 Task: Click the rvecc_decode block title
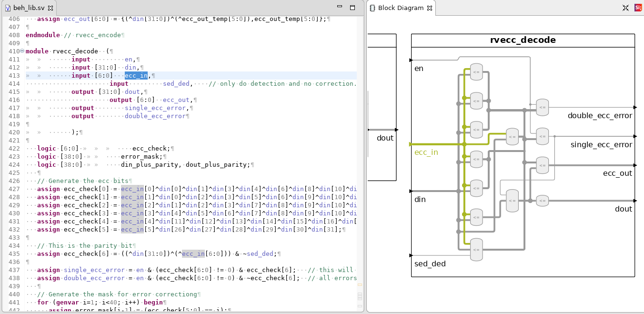click(523, 40)
